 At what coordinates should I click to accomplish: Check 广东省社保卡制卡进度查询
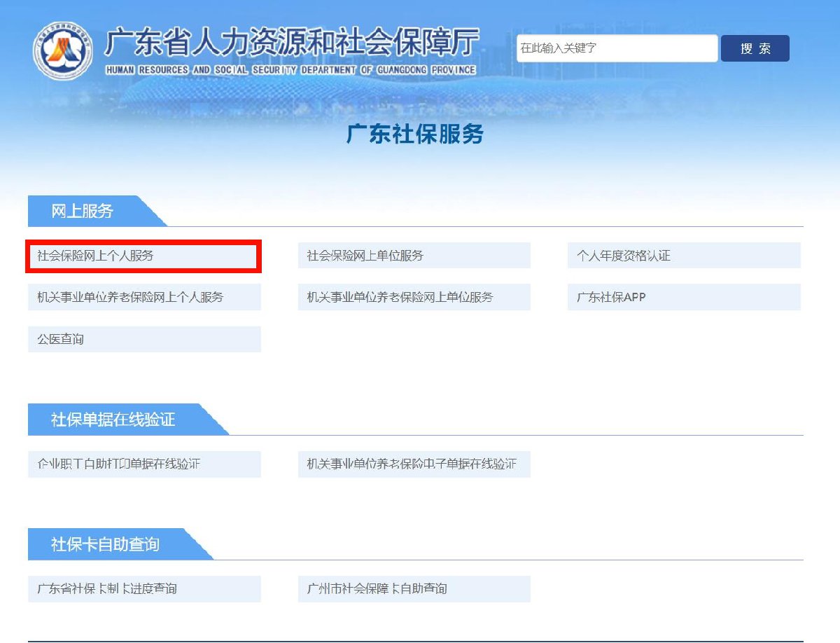(x=144, y=588)
